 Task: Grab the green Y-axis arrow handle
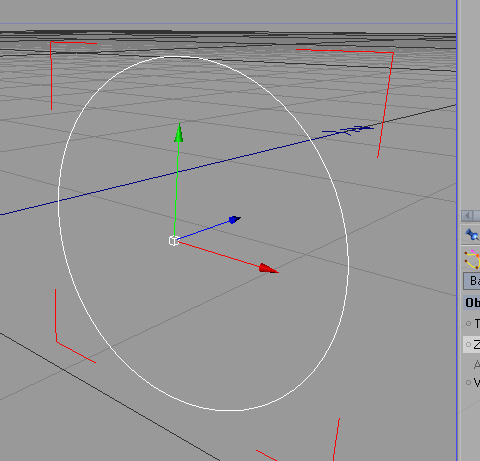179,133
